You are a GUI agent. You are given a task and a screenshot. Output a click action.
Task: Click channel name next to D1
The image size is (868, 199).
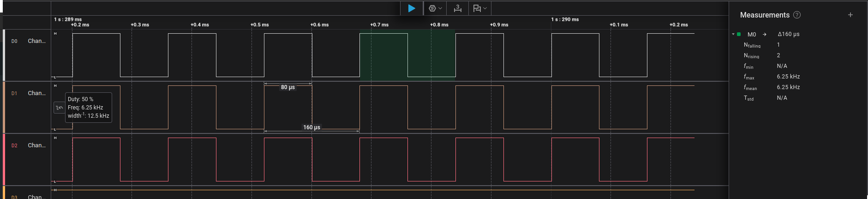click(x=36, y=93)
